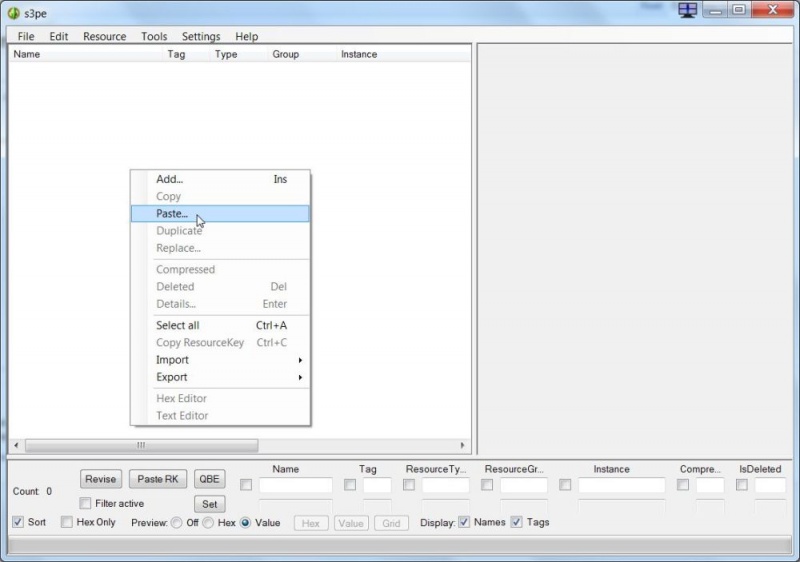Open the Help menu
This screenshot has height=562, width=800.
point(246,36)
